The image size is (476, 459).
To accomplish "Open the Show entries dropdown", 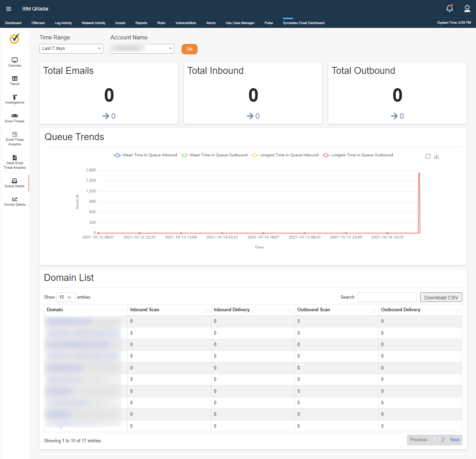I will click(x=66, y=297).
